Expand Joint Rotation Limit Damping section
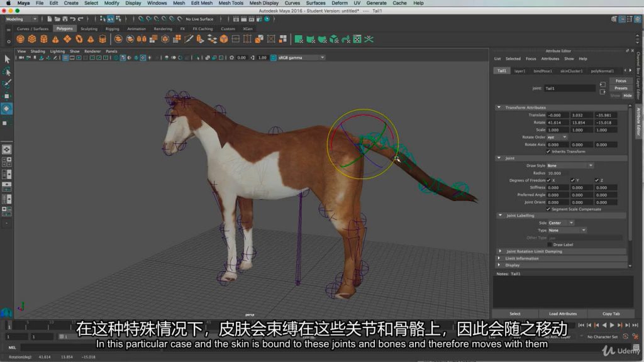Viewport: 644px width, 362px height. 500,251
